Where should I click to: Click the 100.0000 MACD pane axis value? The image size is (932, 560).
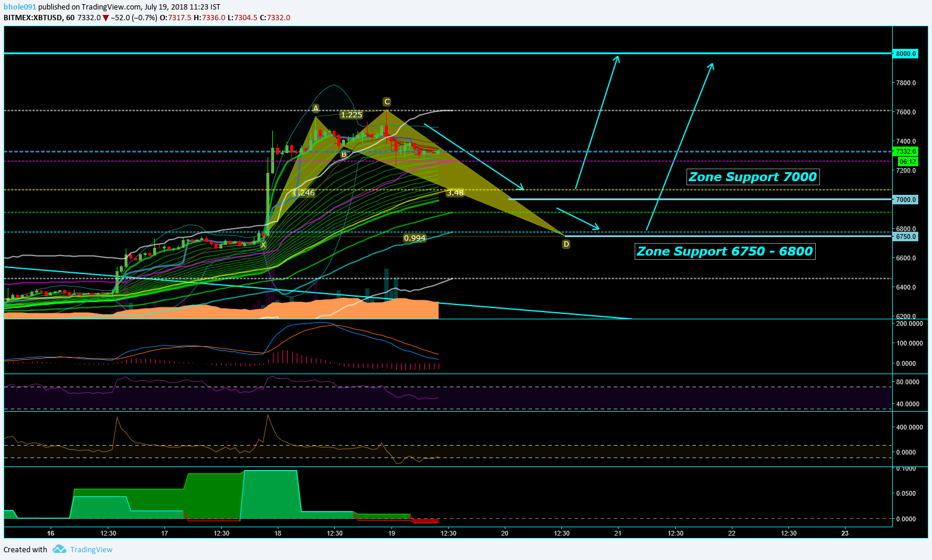910,343
